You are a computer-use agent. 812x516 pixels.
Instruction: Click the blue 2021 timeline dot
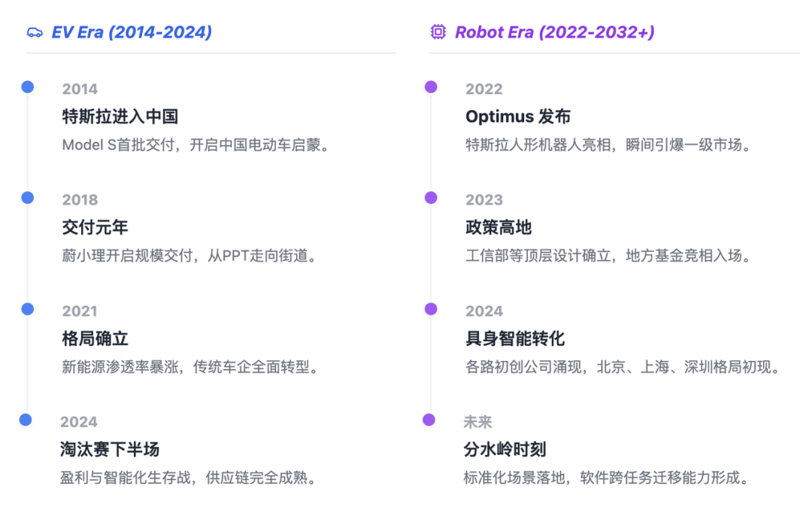[28, 309]
